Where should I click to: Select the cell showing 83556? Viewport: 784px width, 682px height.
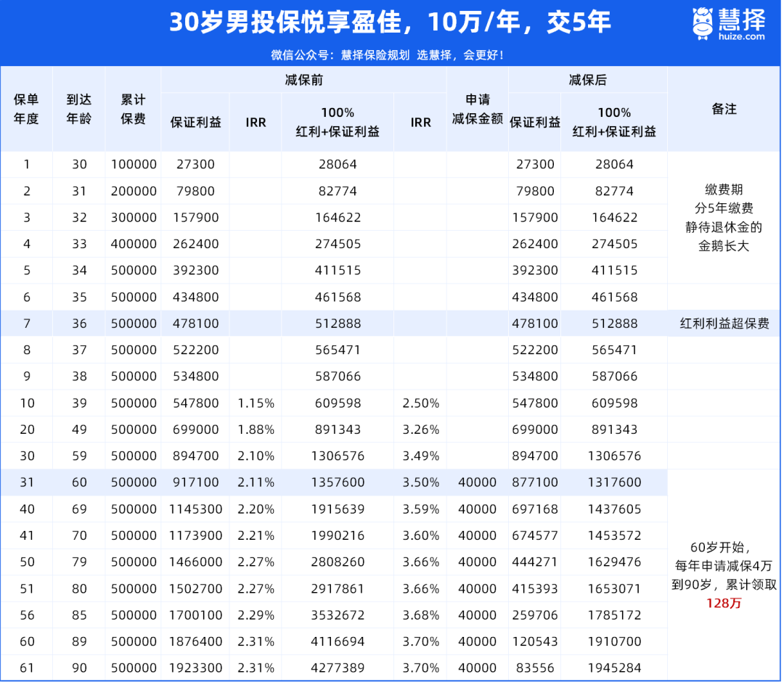tap(535, 668)
